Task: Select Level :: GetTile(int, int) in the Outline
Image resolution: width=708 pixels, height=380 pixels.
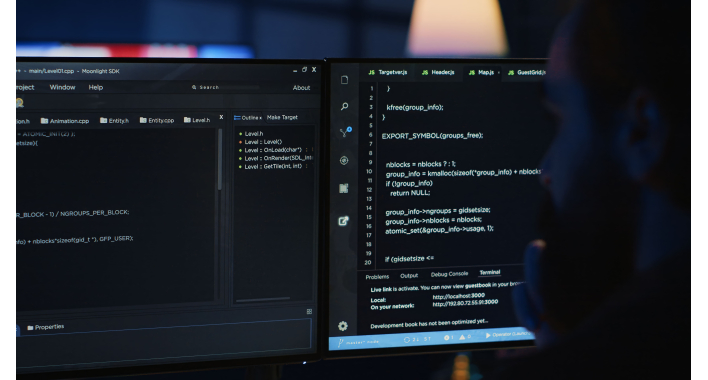Action: tap(273, 166)
